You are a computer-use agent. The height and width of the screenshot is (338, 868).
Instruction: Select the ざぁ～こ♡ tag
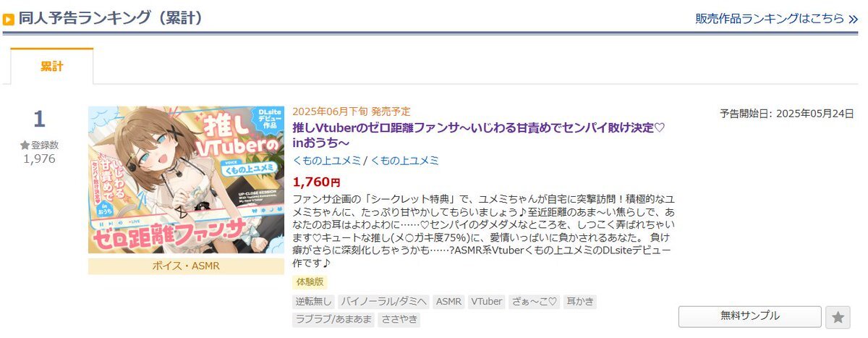[535, 302]
